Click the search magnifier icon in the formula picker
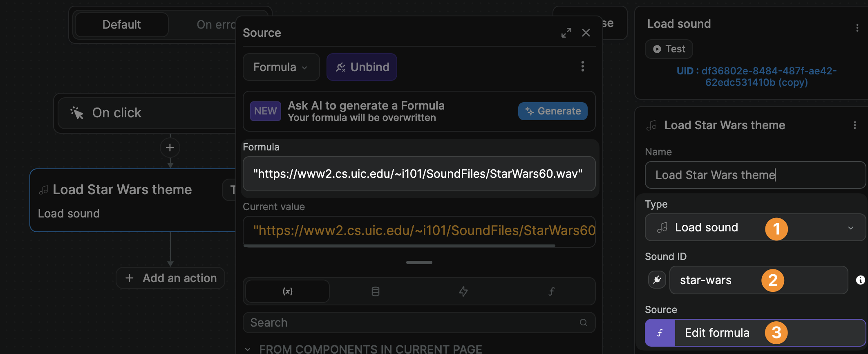 pos(584,323)
